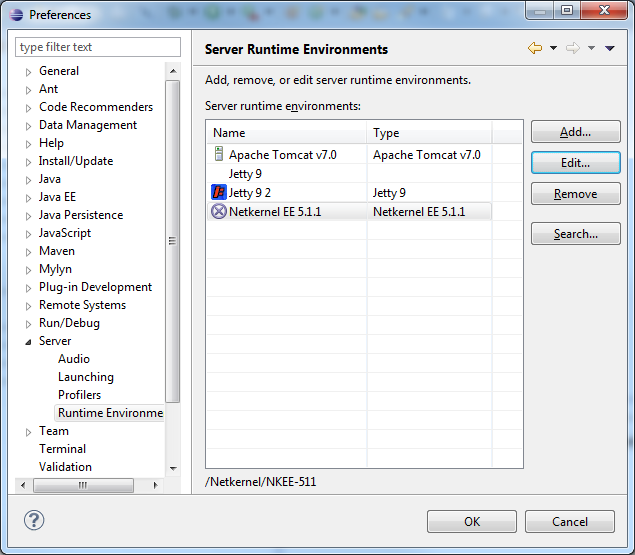
Task: Select Profilers under Server
Action: tap(79, 395)
